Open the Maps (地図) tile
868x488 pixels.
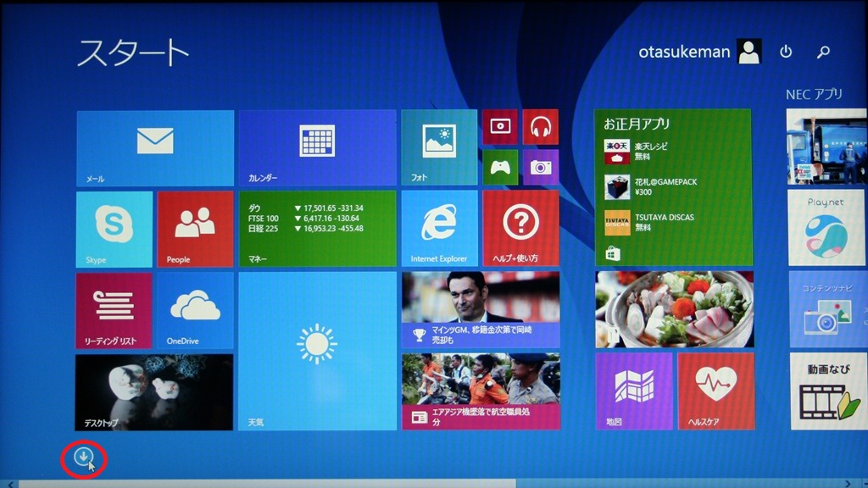(634, 391)
